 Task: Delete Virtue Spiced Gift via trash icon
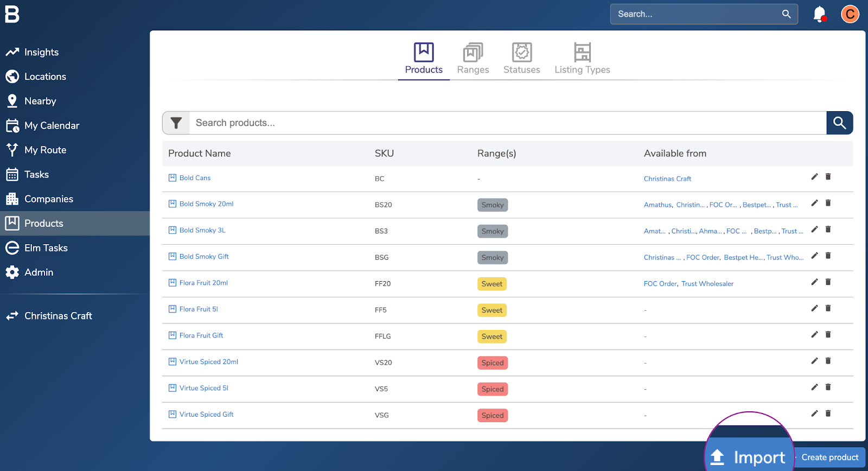click(828, 413)
